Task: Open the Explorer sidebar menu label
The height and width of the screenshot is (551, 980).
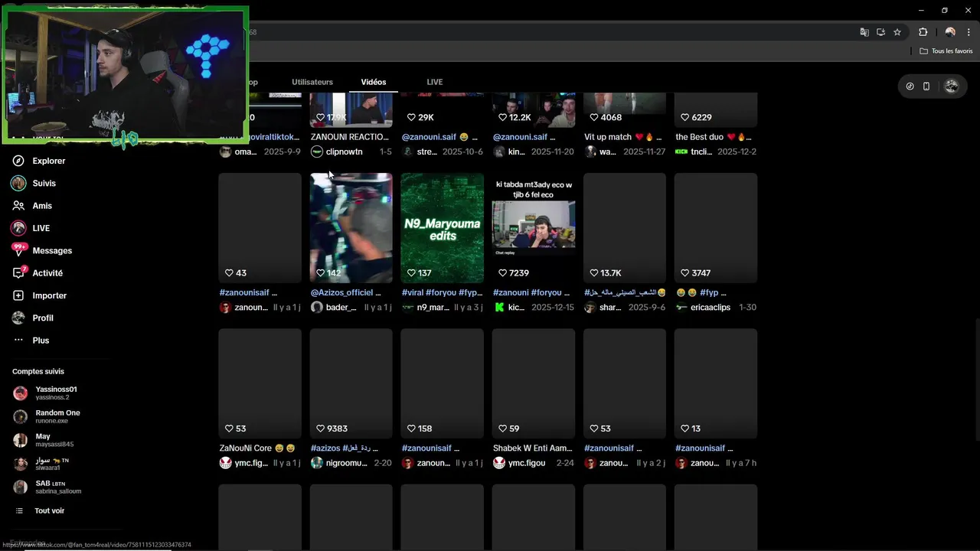Action: point(49,161)
